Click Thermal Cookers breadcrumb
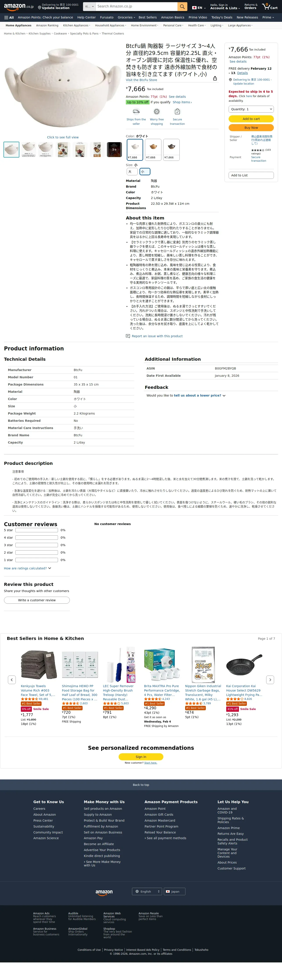 tap(113, 33)
